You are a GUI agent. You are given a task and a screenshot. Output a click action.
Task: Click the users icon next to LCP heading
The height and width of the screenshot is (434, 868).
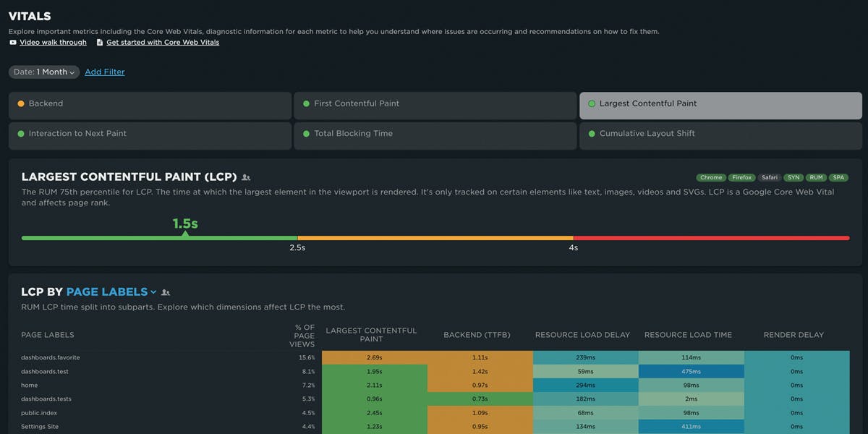click(246, 177)
